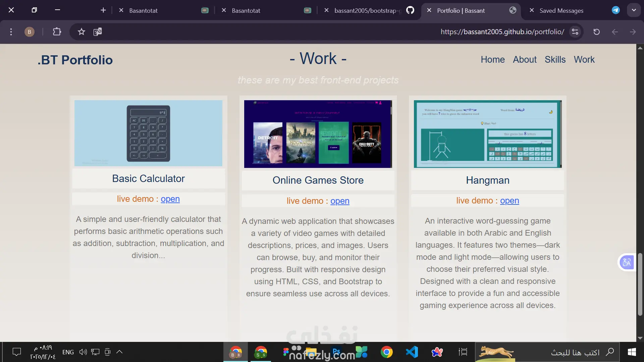Switch to bassant2005/bootstrap GitHub tab

[x=367, y=10]
